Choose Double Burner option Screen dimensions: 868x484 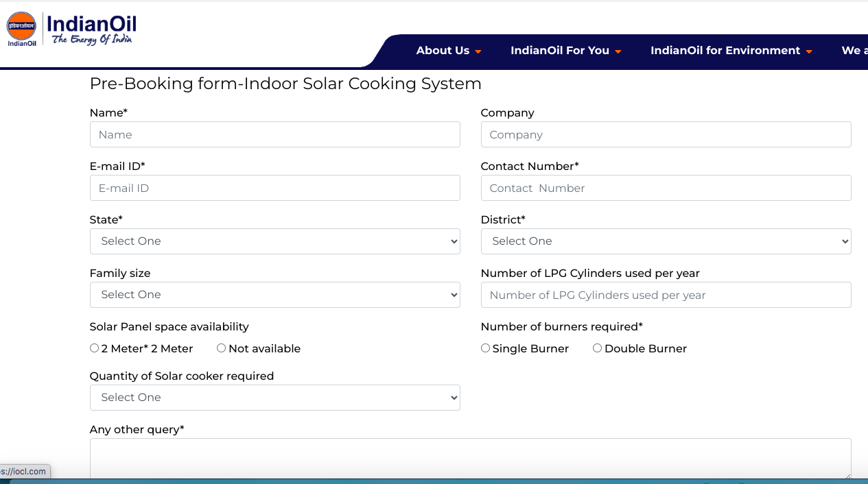597,348
